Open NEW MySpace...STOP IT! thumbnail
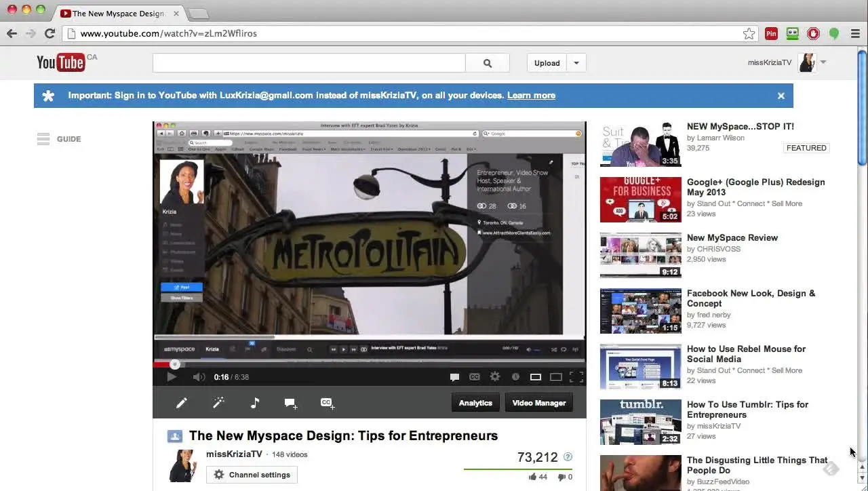 (640, 144)
